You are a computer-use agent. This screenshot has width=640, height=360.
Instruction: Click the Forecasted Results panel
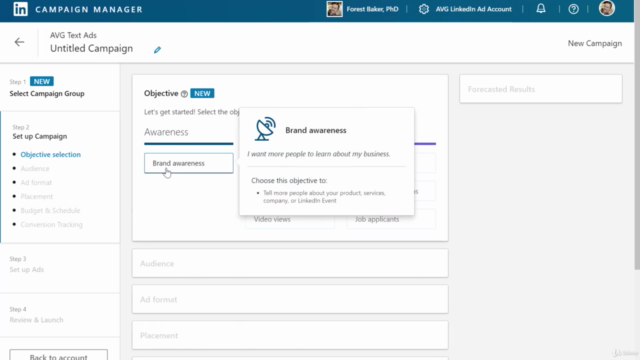tap(541, 89)
